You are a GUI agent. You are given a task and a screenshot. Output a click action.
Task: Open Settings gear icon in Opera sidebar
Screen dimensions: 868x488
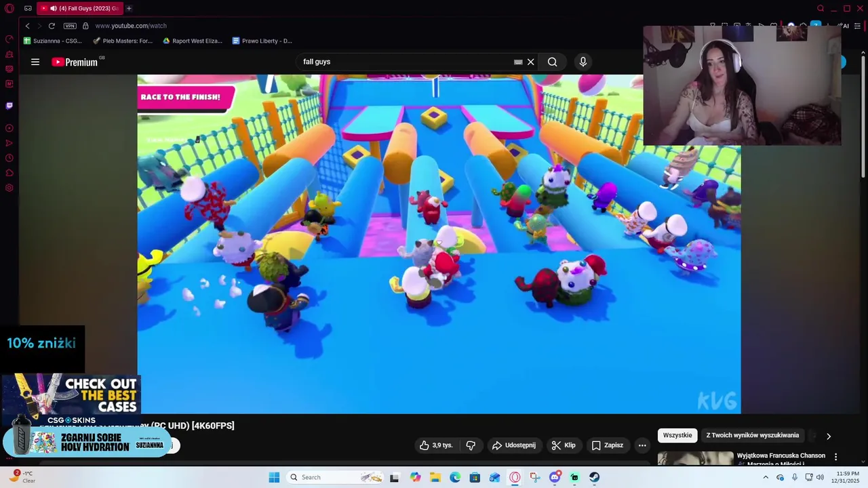[9, 188]
